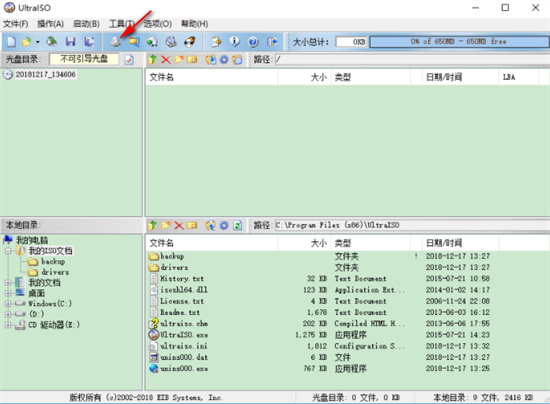Viewport: 550px width, 404px height.
Task: Open the 文件(F) menu
Action: [15, 24]
